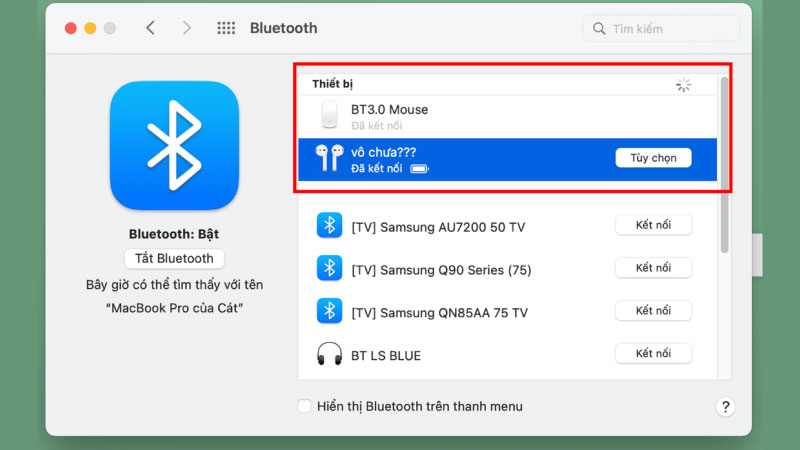This screenshot has height=450, width=800.
Task: Click the AirPods icon for vô chưa???
Action: pyautogui.click(x=329, y=158)
